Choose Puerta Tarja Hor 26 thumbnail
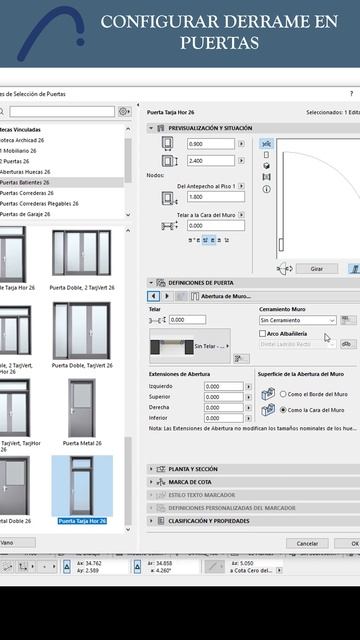Image resolution: width=360 pixels, height=640 pixels. [x=82, y=486]
